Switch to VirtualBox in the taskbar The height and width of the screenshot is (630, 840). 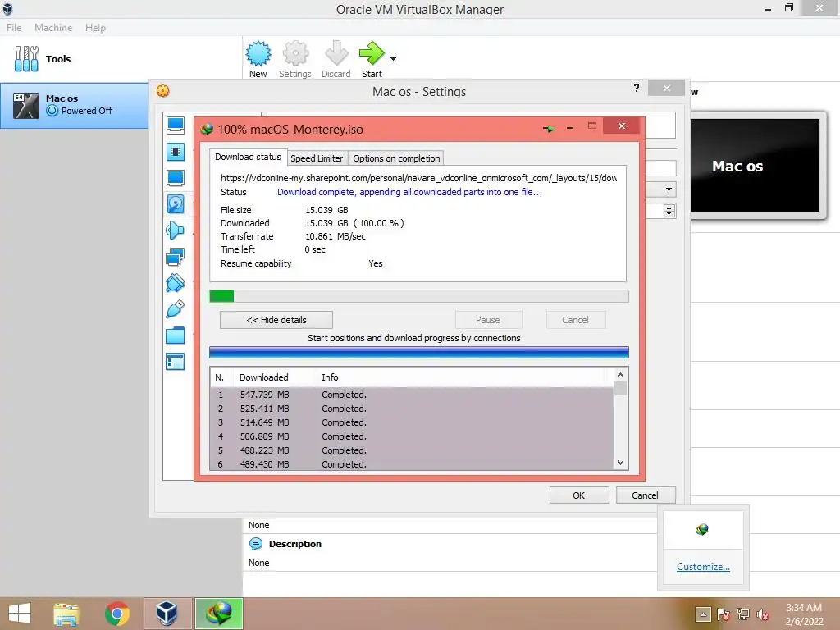pyautogui.click(x=167, y=614)
